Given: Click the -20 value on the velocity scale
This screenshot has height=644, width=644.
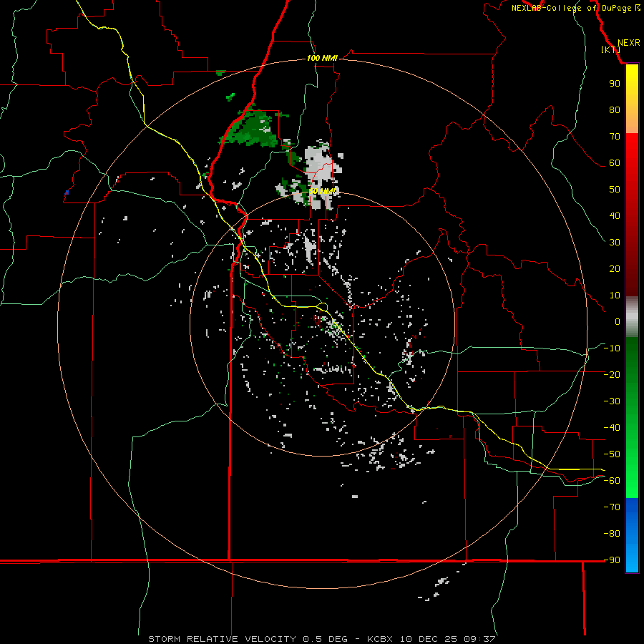Looking at the screenshot, I should click(612, 374).
